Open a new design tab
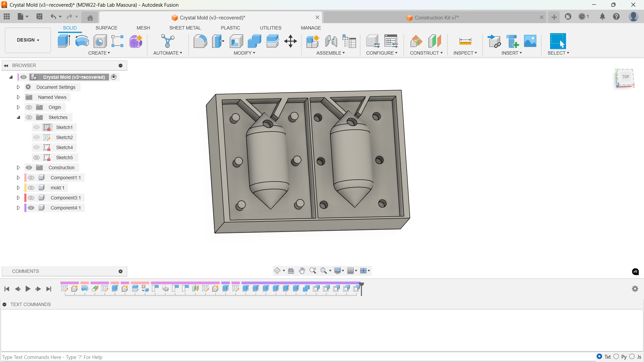Screen dimensions: 644x362 point(554,17)
